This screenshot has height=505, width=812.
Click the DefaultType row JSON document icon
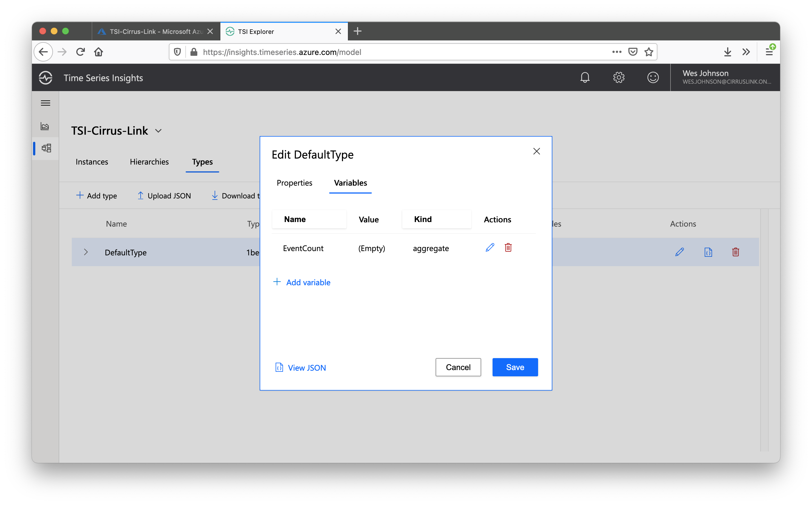point(708,252)
